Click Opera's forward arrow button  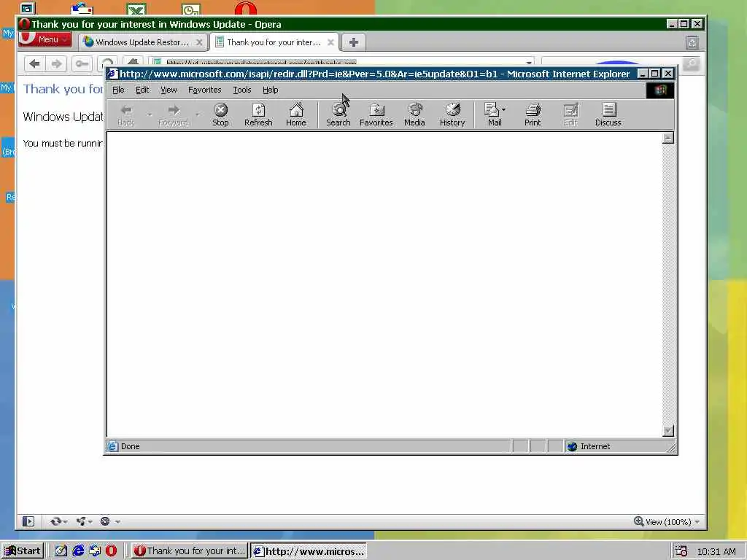(57, 64)
